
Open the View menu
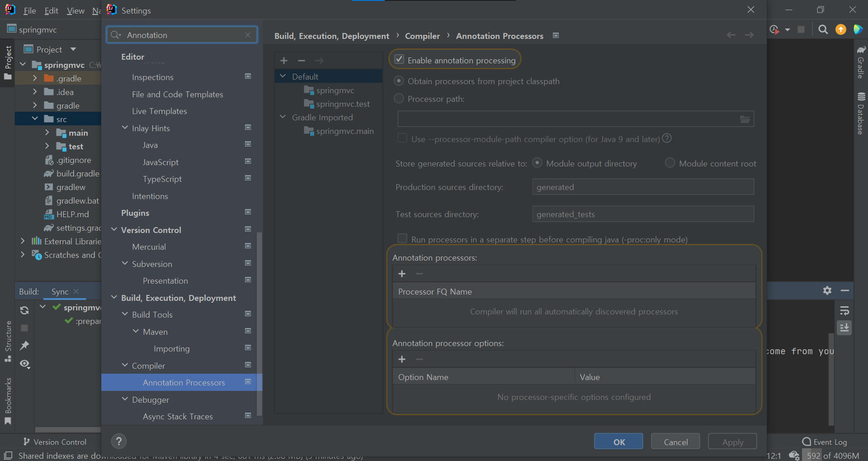[75, 10]
